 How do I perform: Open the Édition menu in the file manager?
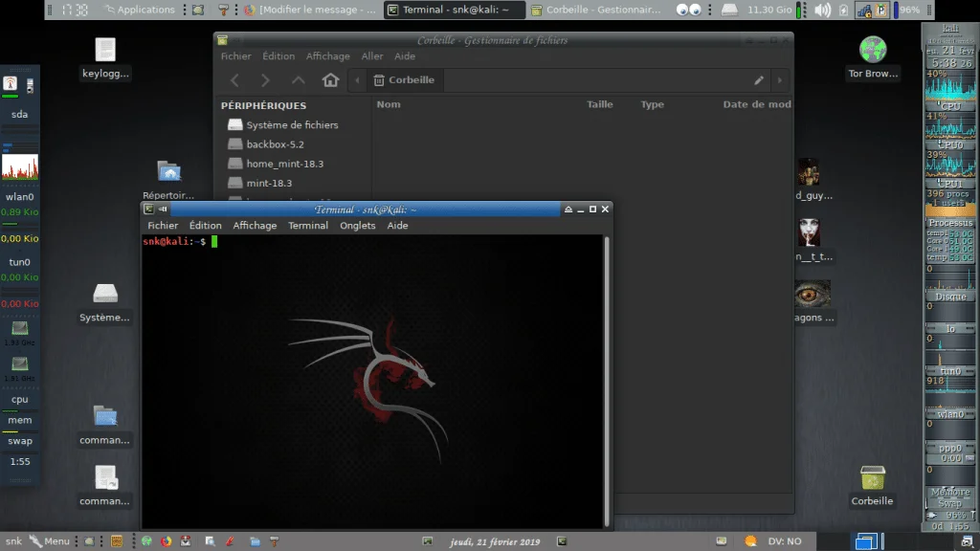[x=278, y=56]
